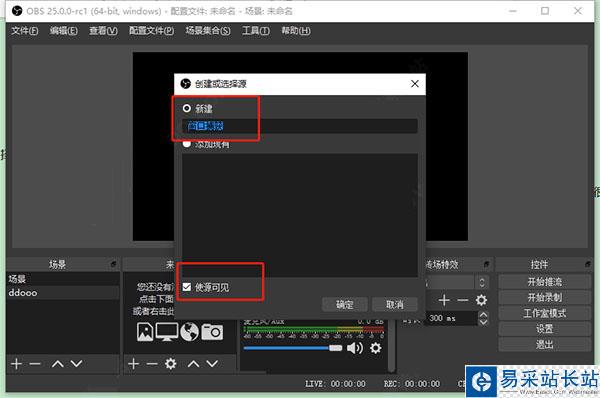Screen dimensions: 600x398
Task: Uncheck the 使源可见 checkbox
Action: click(x=187, y=287)
